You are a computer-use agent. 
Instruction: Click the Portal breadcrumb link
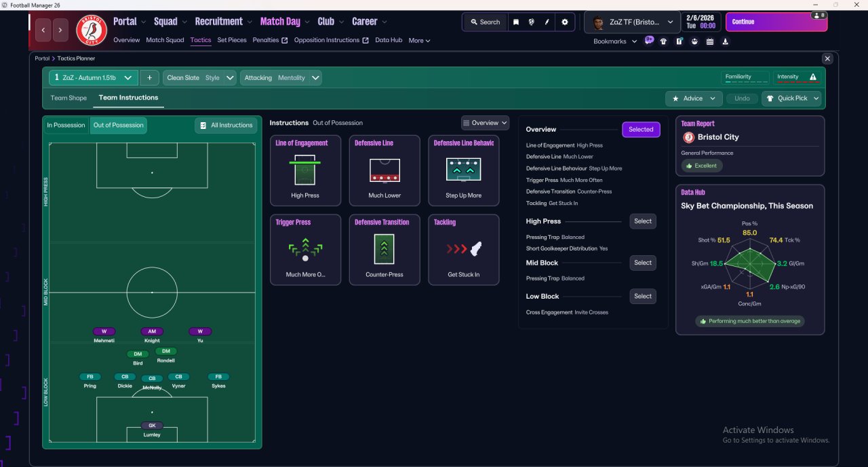point(42,58)
